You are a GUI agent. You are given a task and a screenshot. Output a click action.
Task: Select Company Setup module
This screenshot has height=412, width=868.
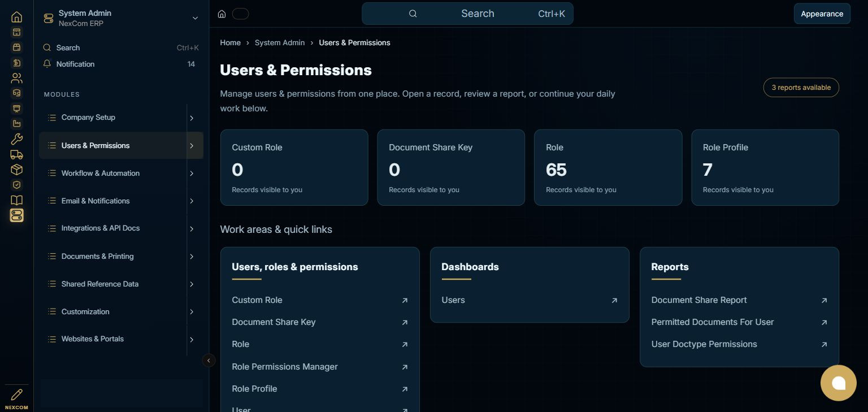coord(113,118)
